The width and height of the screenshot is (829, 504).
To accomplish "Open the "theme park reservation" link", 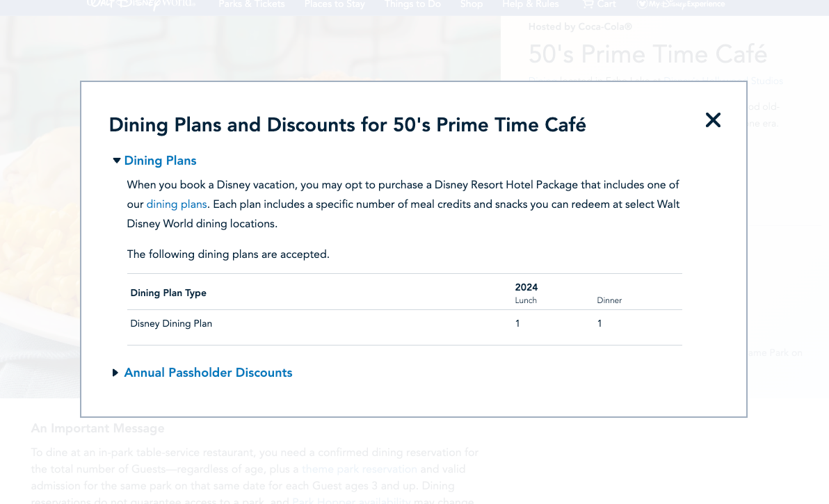I will click(359, 469).
